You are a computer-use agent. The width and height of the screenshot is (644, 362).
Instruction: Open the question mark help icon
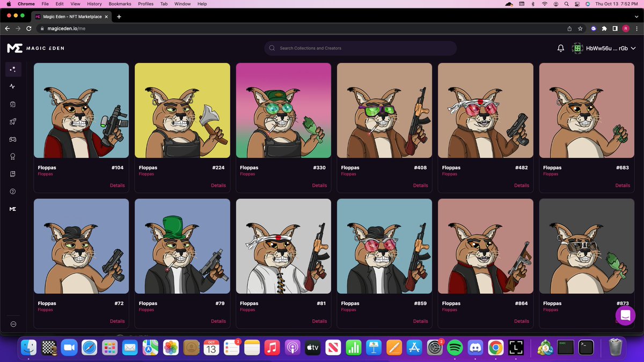[13, 191]
